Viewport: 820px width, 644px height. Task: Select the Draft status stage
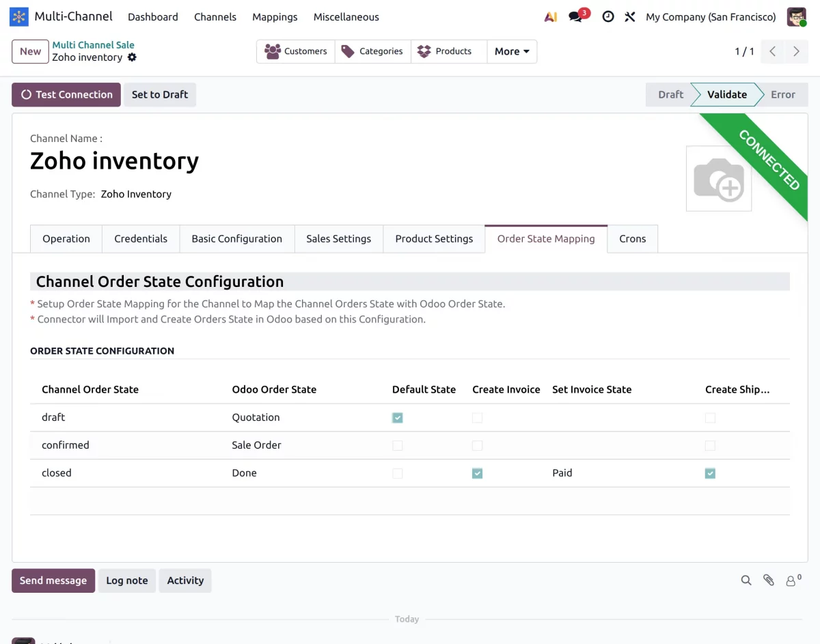[670, 95]
